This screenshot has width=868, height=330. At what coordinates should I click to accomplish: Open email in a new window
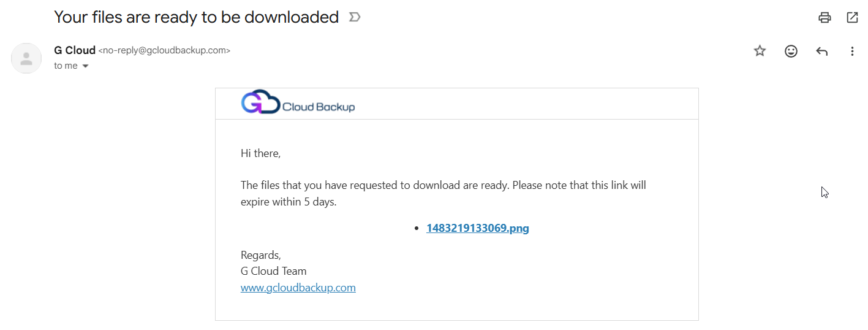852,18
